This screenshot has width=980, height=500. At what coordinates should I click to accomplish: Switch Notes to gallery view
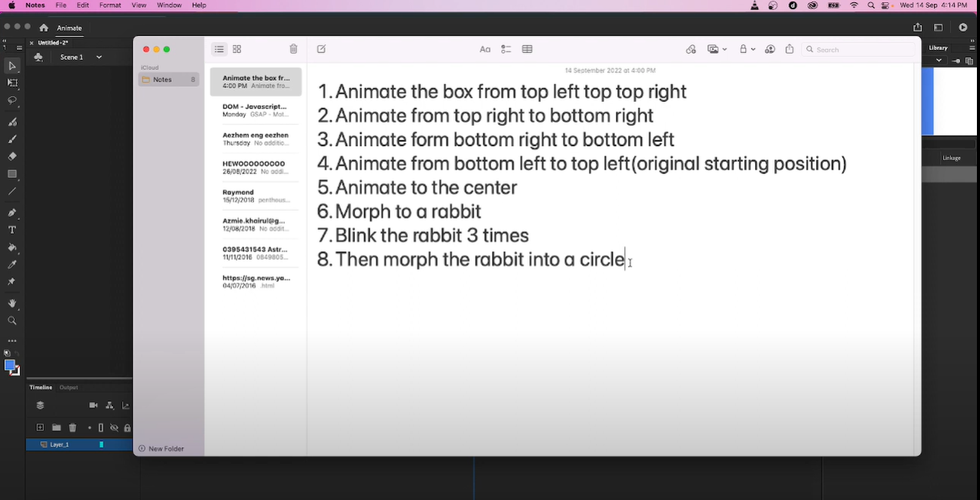tap(237, 49)
